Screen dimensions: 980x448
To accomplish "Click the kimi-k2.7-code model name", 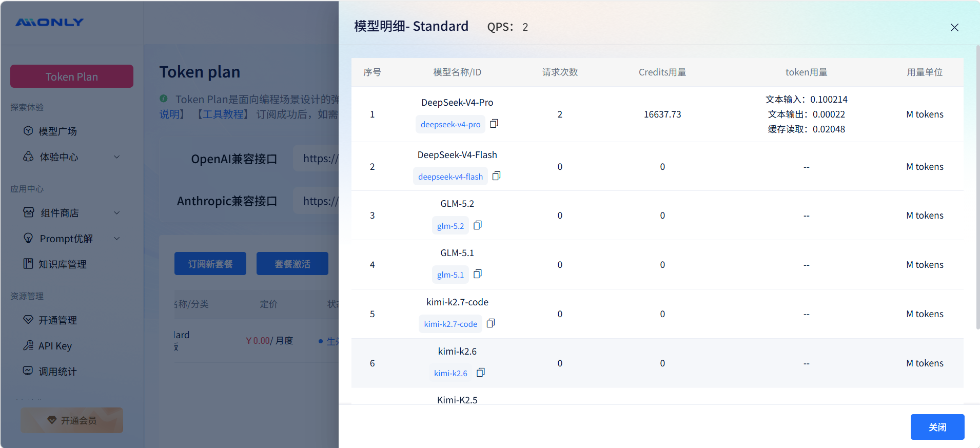I will 457,302.
